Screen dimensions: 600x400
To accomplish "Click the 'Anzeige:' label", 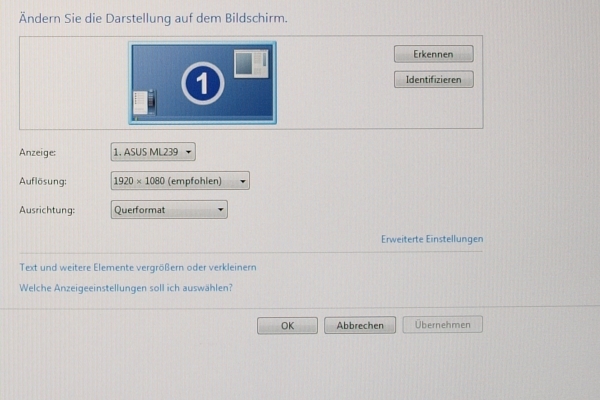I will click(x=38, y=152).
